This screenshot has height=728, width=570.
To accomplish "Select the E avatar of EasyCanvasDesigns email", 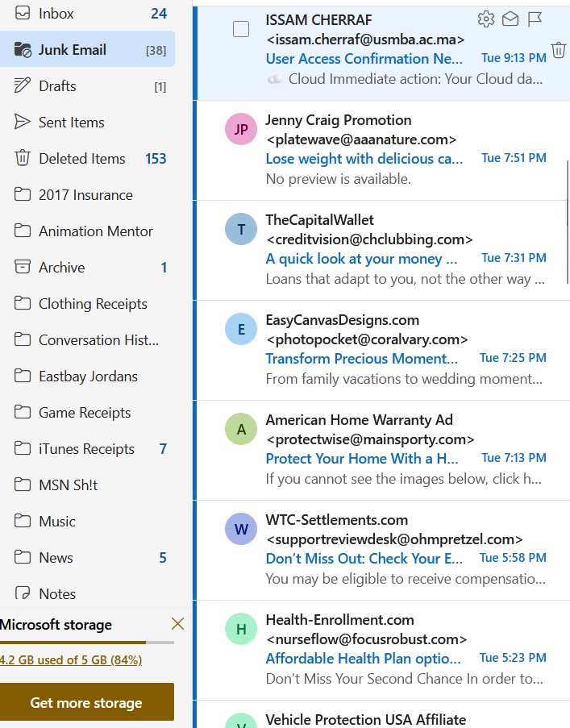I will (x=241, y=329).
